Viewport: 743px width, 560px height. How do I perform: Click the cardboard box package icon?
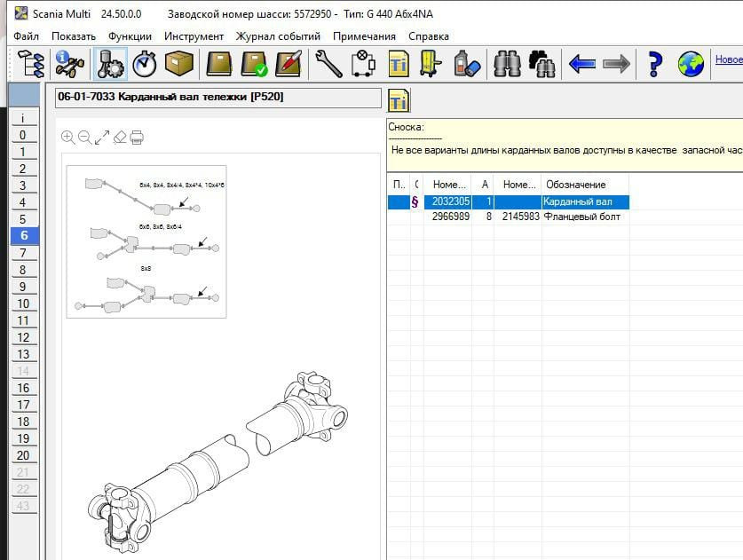(x=178, y=64)
